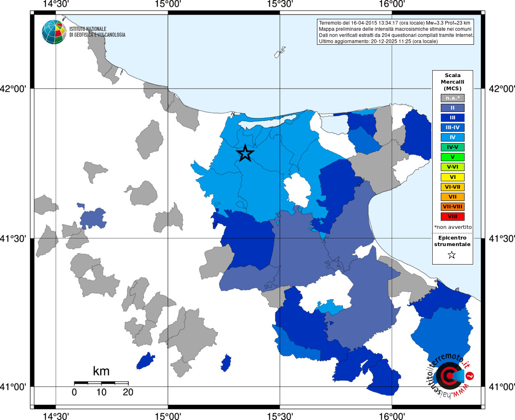Click the km scale bar label
The height and width of the screenshot is (420, 515).
tap(101, 371)
